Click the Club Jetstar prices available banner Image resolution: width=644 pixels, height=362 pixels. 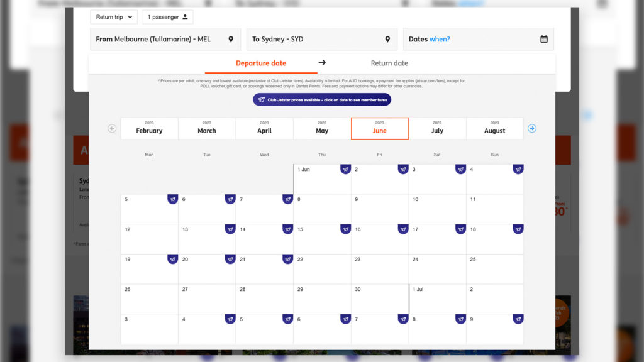click(x=321, y=99)
